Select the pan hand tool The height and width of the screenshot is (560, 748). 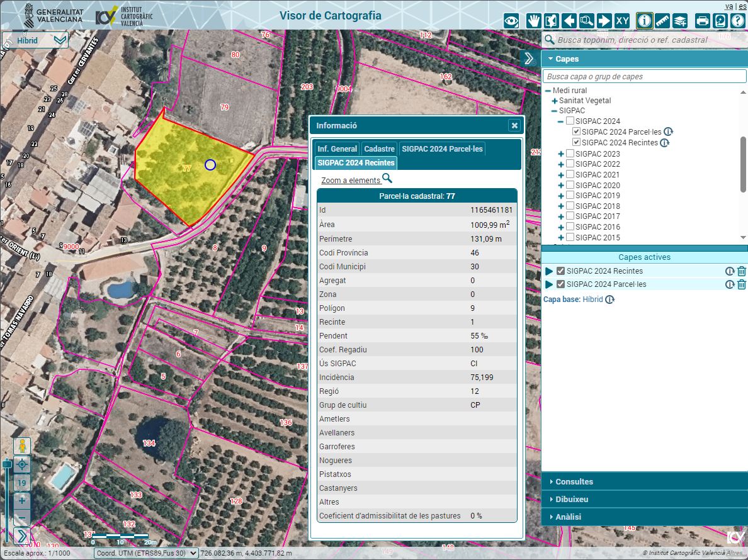click(534, 21)
